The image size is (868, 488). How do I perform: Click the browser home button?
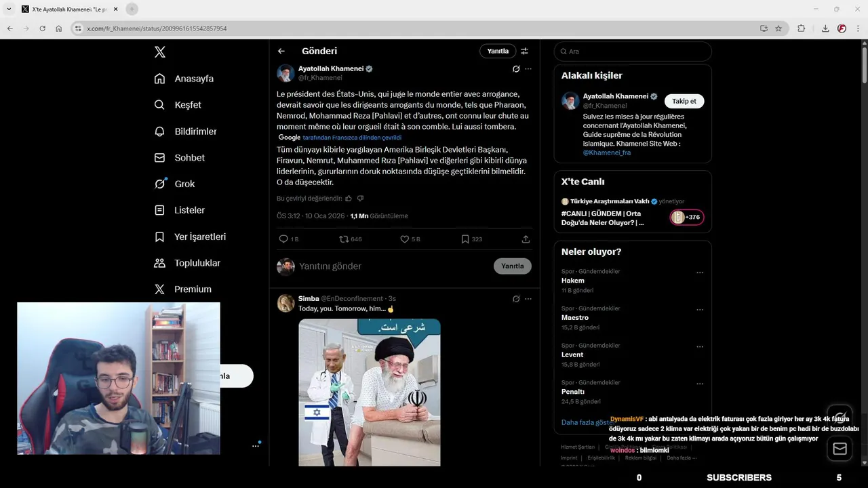click(x=59, y=28)
